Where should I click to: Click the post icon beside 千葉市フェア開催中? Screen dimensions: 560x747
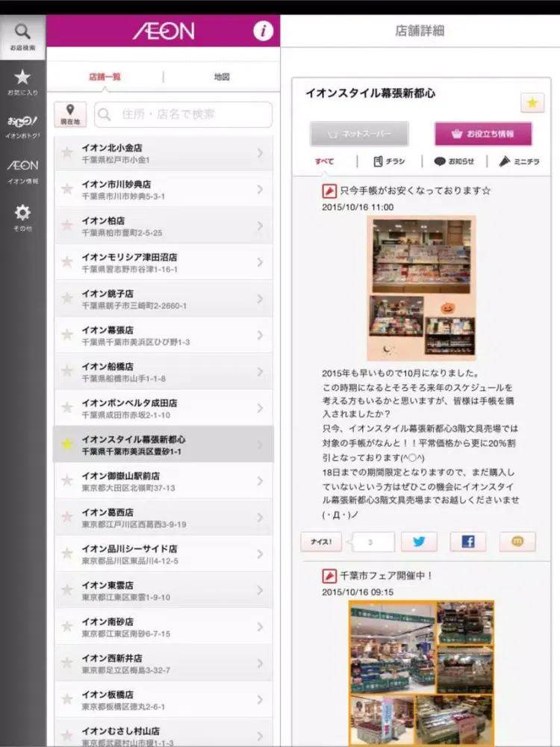coord(329,576)
